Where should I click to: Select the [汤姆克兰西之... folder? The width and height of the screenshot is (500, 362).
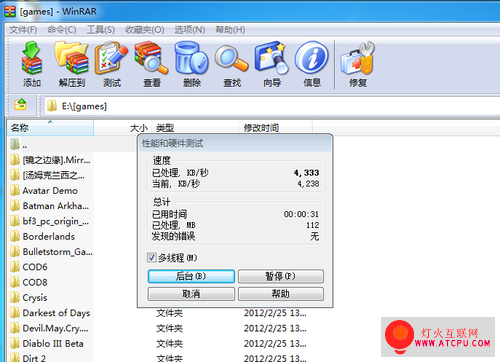47,175
